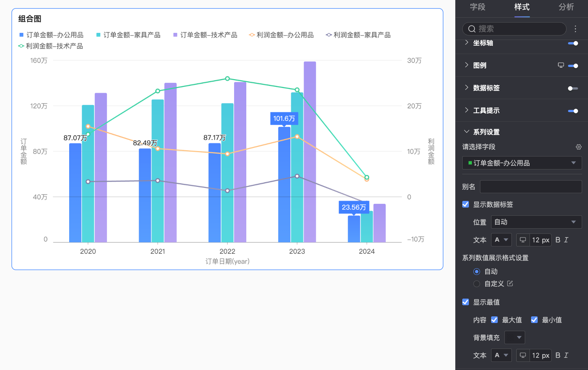Click the 23.56万 min value label

[354, 207]
